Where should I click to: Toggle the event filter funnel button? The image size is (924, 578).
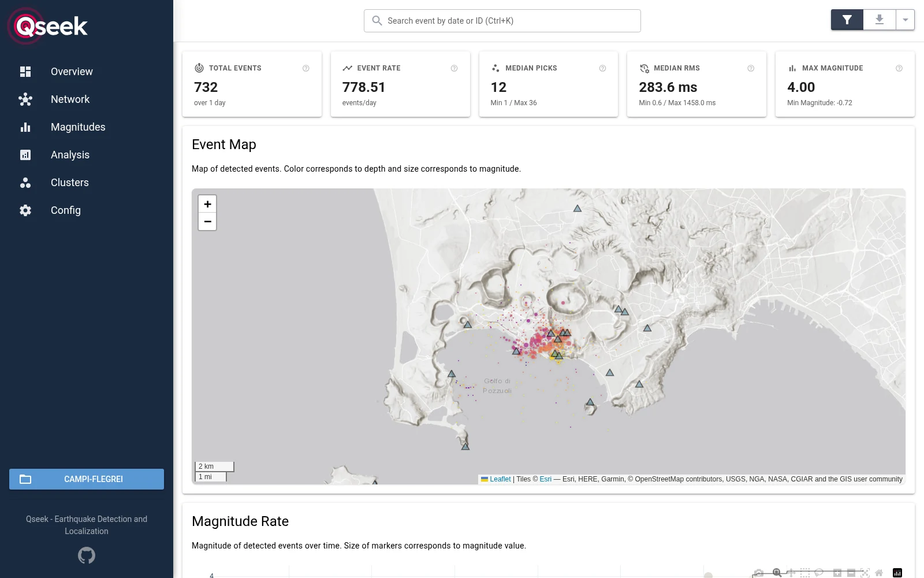coord(847,20)
